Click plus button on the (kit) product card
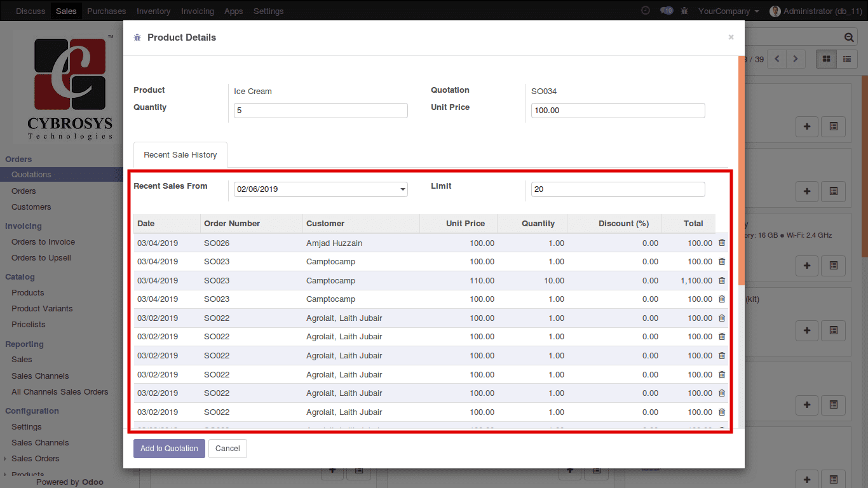 [807, 330]
